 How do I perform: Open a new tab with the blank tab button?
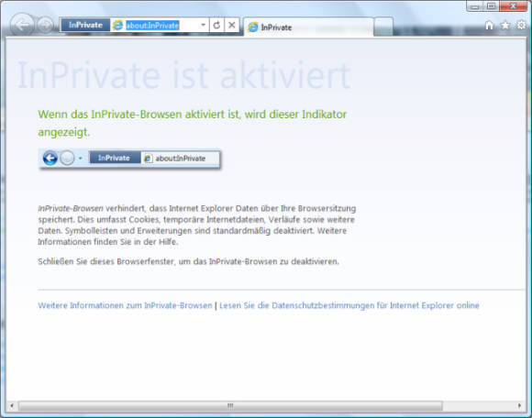[x=383, y=27]
